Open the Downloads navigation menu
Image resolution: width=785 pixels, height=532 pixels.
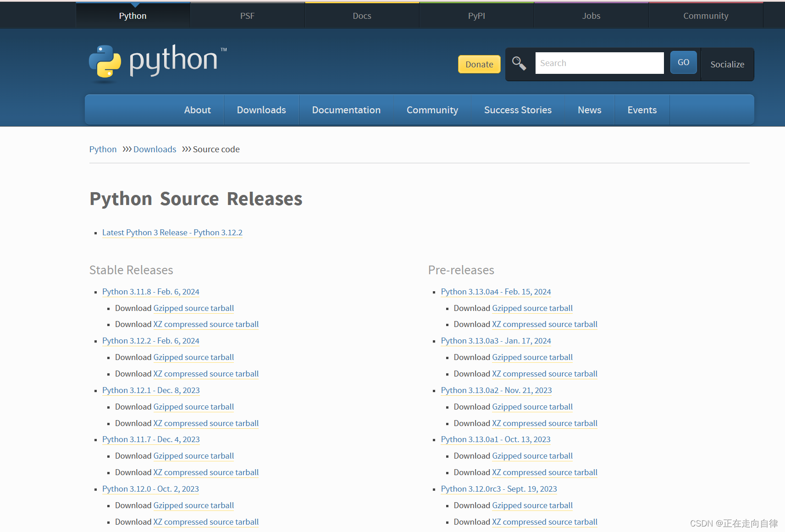point(261,110)
